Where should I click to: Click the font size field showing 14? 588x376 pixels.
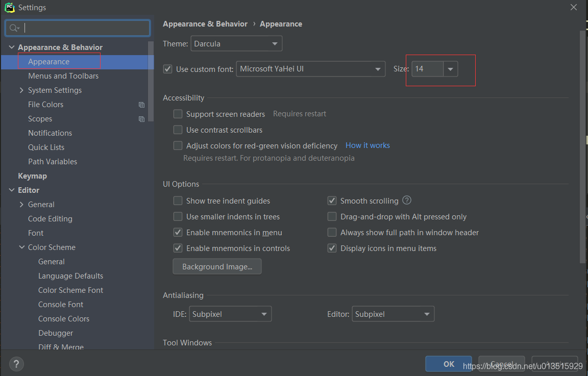point(428,69)
